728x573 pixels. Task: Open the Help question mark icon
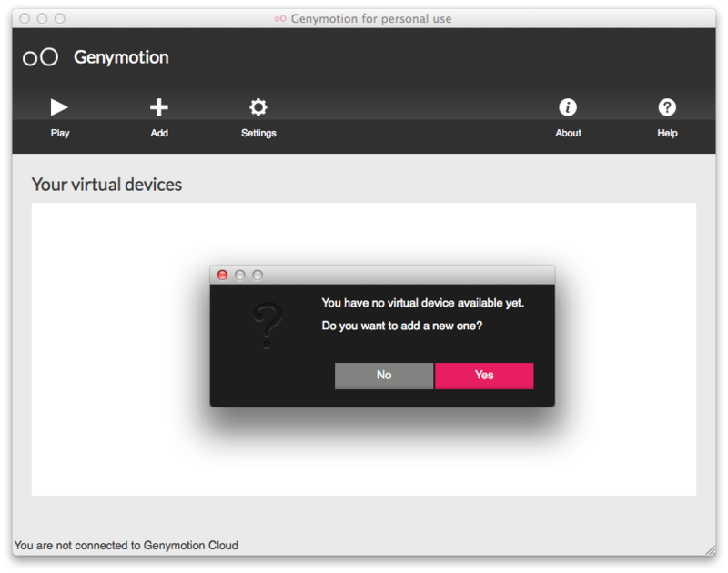click(667, 107)
